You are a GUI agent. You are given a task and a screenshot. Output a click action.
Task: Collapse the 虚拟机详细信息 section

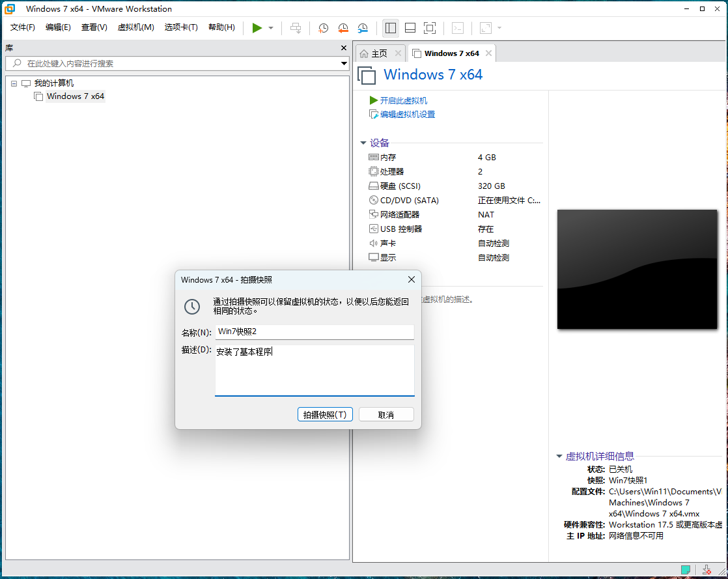(559, 457)
